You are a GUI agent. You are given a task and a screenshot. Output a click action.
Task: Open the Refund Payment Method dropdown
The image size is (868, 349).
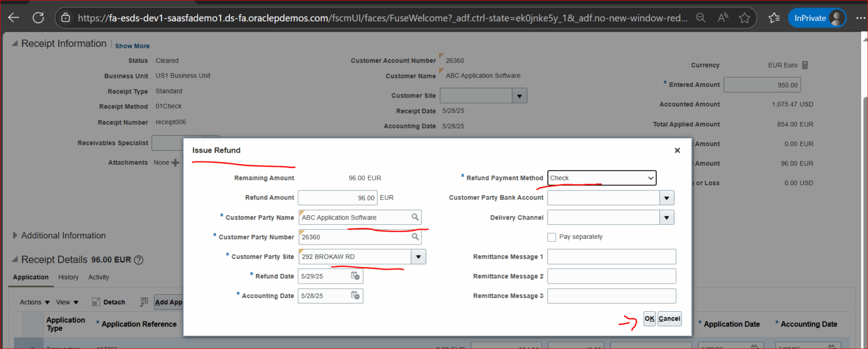click(x=650, y=177)
